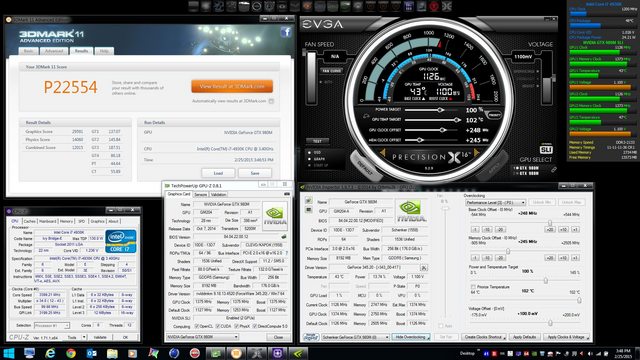Open the purple CPU-Z taskbar icon

point(278,353)
